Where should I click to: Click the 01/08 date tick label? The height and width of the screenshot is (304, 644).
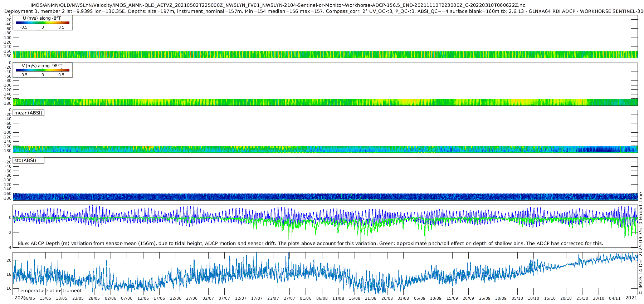pos(306,298)
